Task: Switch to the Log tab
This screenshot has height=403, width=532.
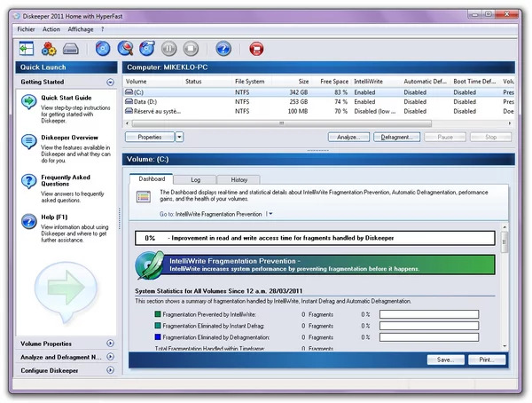Action: click(195, 180)
